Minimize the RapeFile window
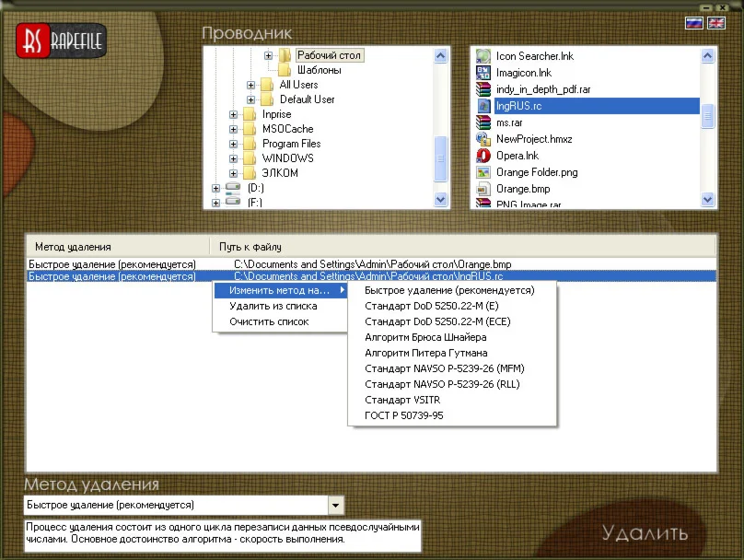Image resolution: width=744 pixels, height=560 pixels. pos(706,7)
